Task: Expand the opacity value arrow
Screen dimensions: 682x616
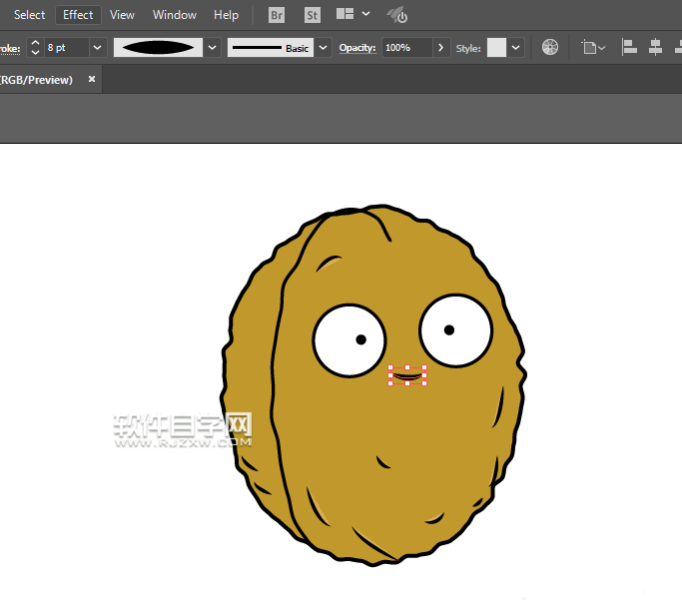Action: pos(441,47)
